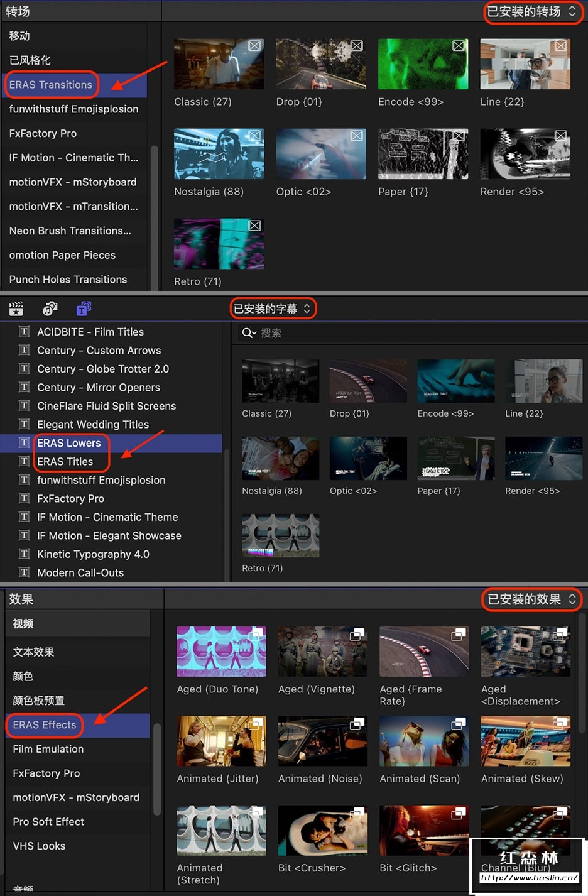Image resolution: width=588 pixels, height=896 pixels.
Task: Select the Bit <Glitch> effect thumbnail
Action: point(424,831)
